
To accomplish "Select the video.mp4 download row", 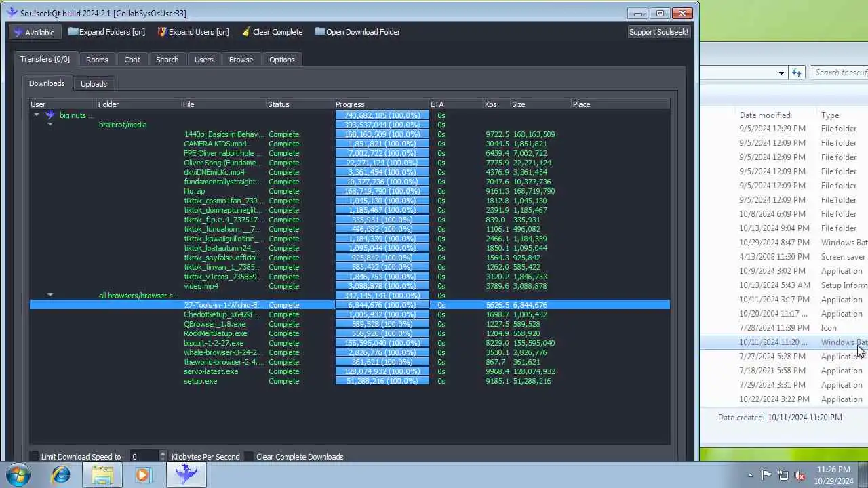I will 350,286.
